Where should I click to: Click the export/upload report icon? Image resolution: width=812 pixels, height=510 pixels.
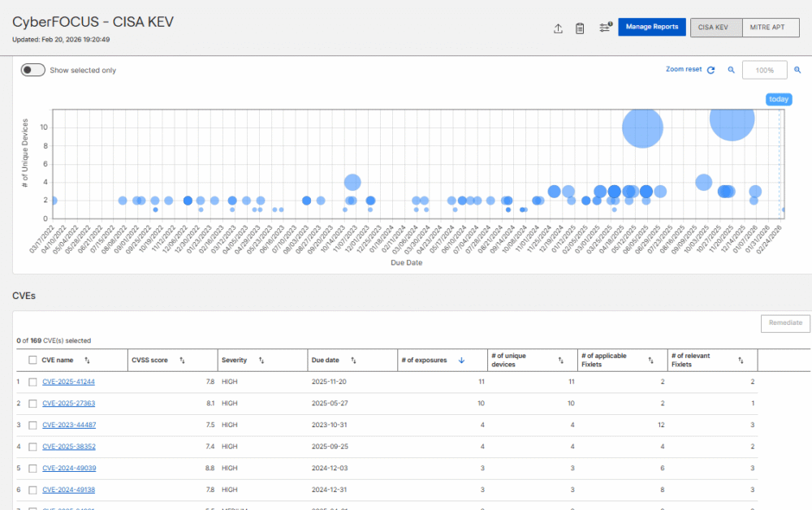558,28
